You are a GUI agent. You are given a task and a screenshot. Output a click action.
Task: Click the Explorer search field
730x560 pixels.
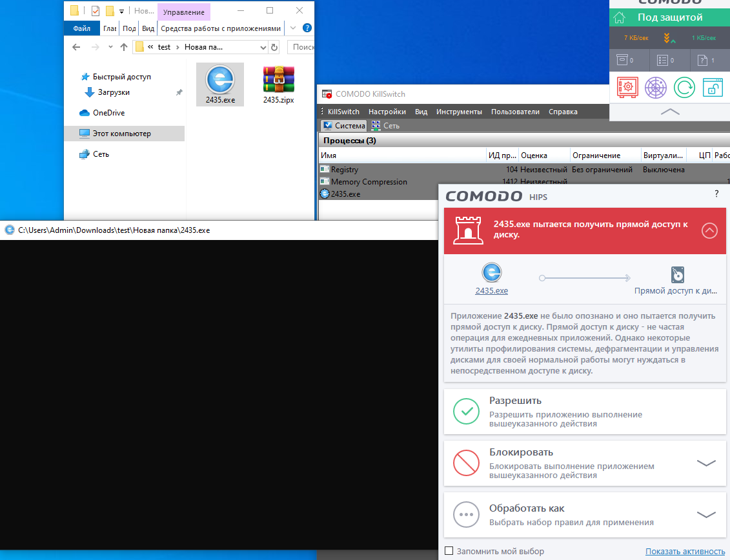pos(301,47)
